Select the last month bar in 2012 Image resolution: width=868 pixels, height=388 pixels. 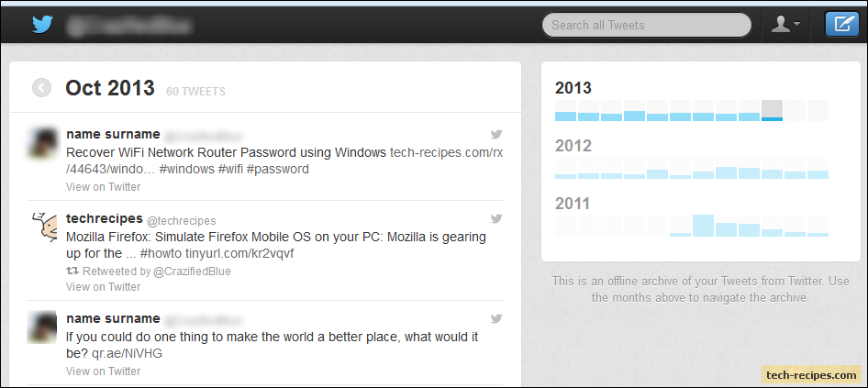coord(818,168)
